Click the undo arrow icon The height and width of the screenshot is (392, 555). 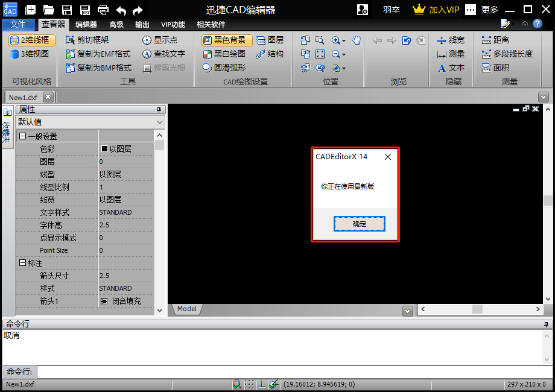click(121, 10)
